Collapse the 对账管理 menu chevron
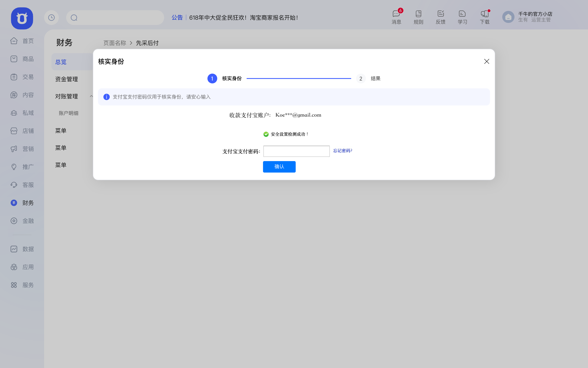 [91, 96]
